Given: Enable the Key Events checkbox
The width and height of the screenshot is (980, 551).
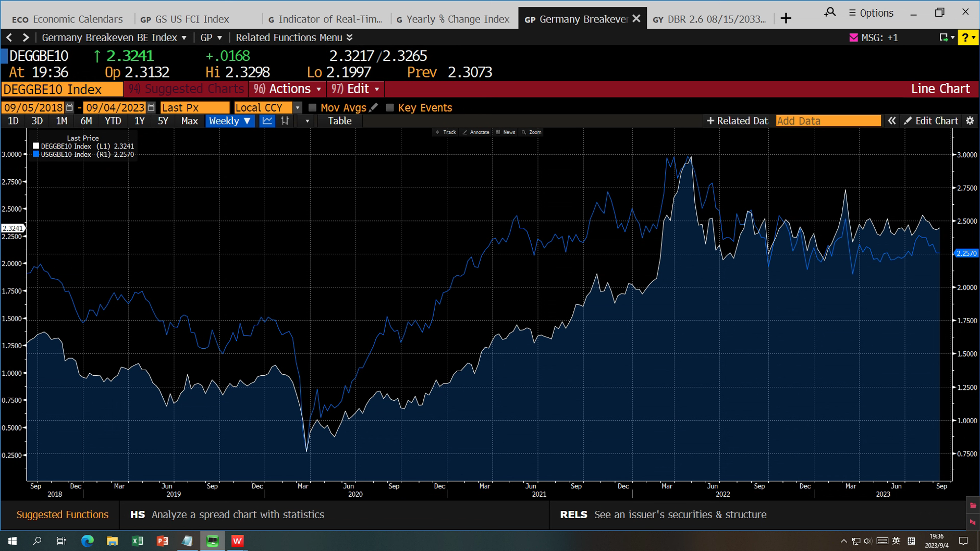Looking at the screenshot, I should tap(390, 108).
